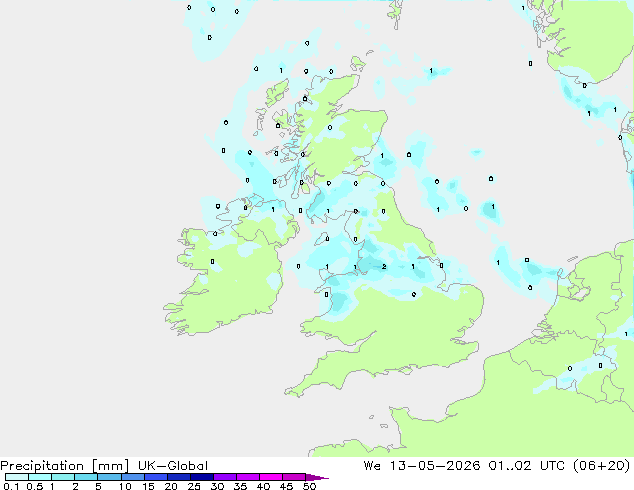This screenshot has height=490, width=634.
Task: Click the medium blue swatch above 10
Action: pos(132,477)
